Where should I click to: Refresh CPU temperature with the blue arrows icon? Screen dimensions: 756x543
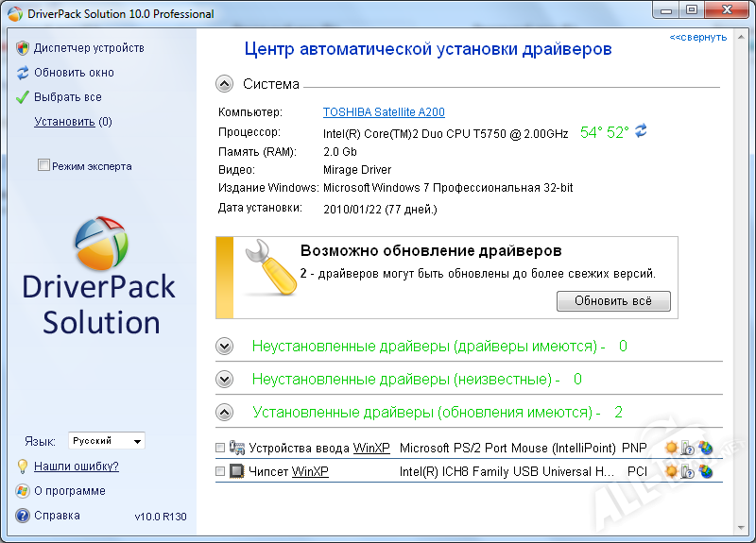(x=641, y=131)
